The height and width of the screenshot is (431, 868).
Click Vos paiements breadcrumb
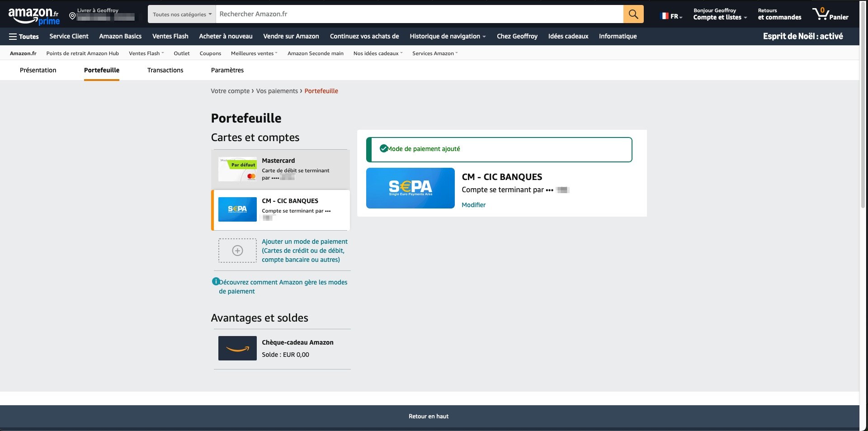(x=277, y=91)
